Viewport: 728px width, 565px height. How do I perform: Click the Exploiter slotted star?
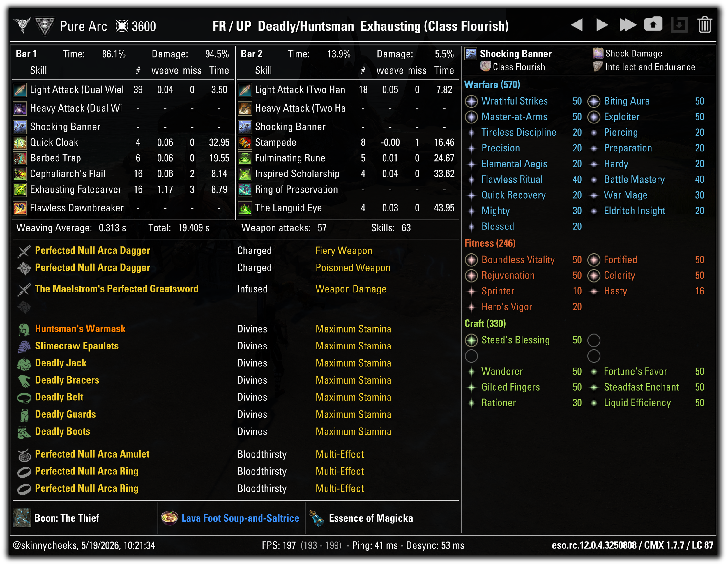[x=594, y=117]
